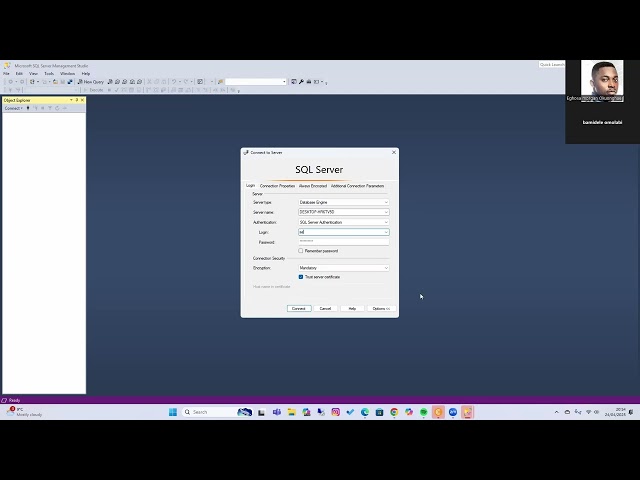Click the toolbar find text field
Image resolution: width=640 pixels, height=480 pixels.
[254, 82]
